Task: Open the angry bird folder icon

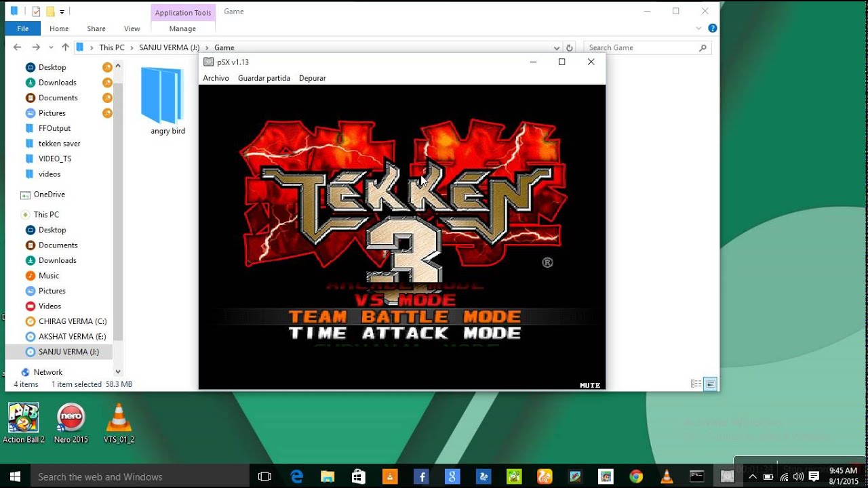Action: [x=163, y=96]
